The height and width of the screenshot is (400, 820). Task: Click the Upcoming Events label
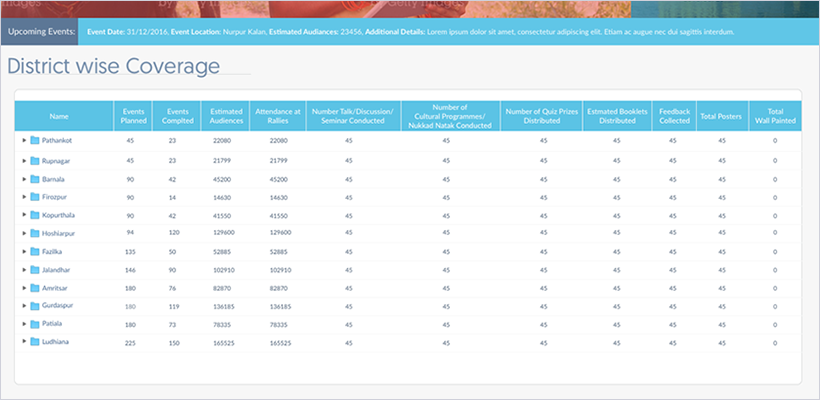tap(39, 32)
